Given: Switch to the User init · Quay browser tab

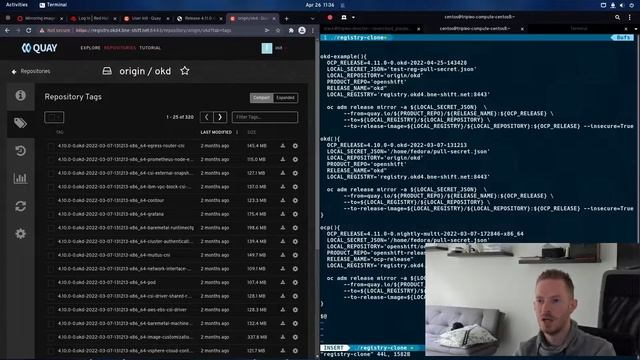Looking at the screenshot, I should 146,18.
